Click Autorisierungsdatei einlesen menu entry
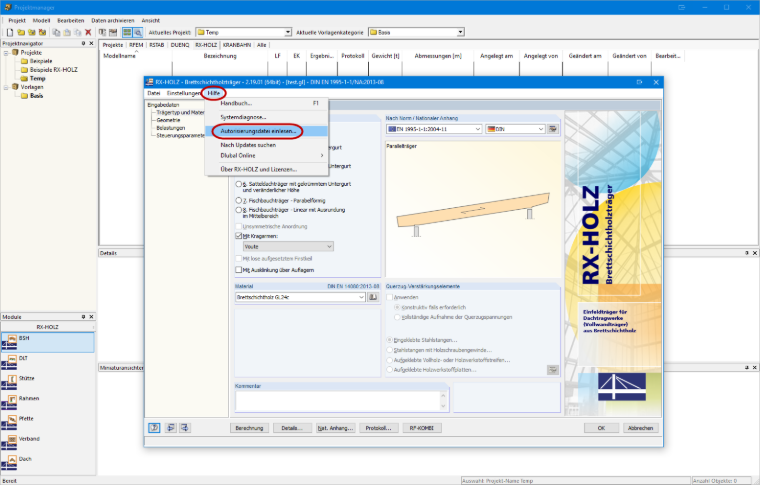Screen dimensions: 760x485 coord(267,131)
